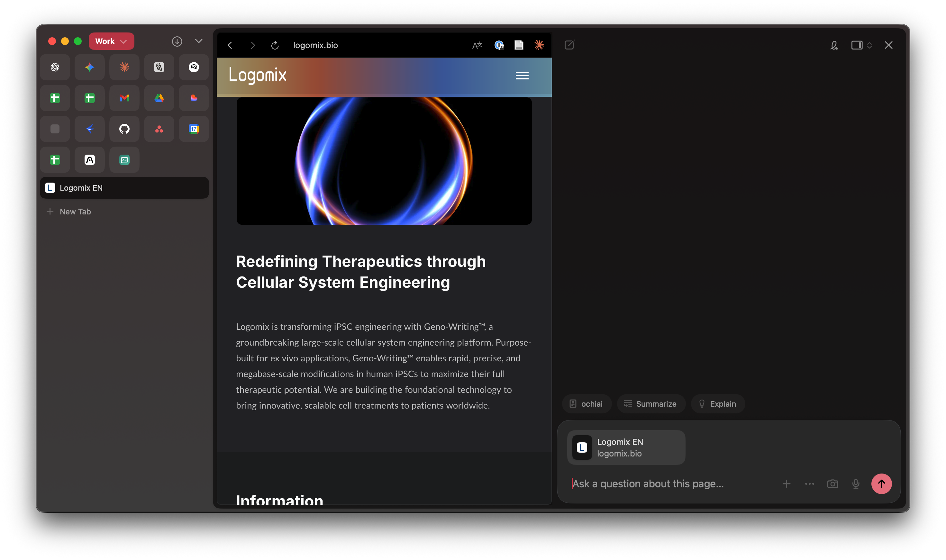The height and width of the screenshot is (560, 946).
Task: Click the Claude extension icon in toolbar
Action: 539,45
